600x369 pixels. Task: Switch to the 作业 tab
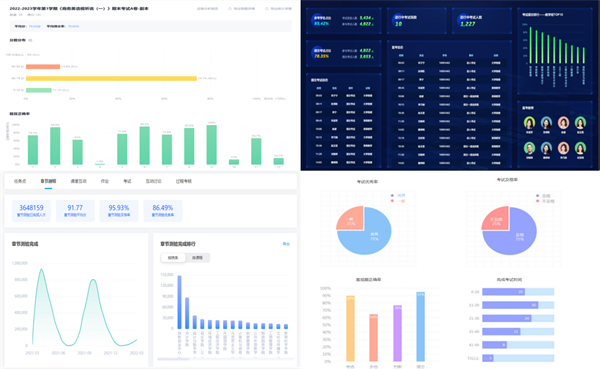point(104,181)
